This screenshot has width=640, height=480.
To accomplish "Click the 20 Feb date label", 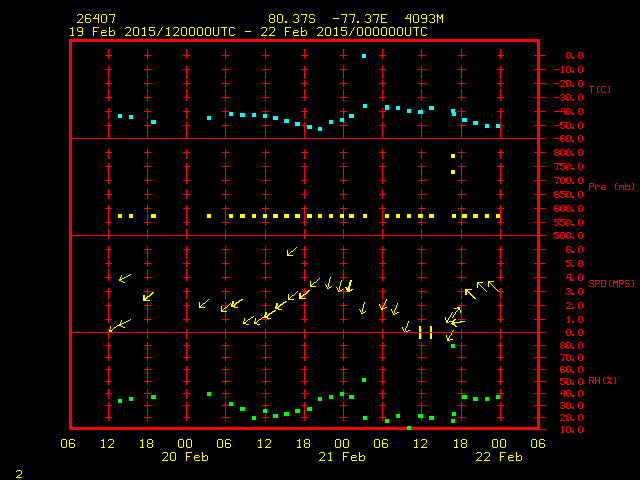I will click(185, 456).
